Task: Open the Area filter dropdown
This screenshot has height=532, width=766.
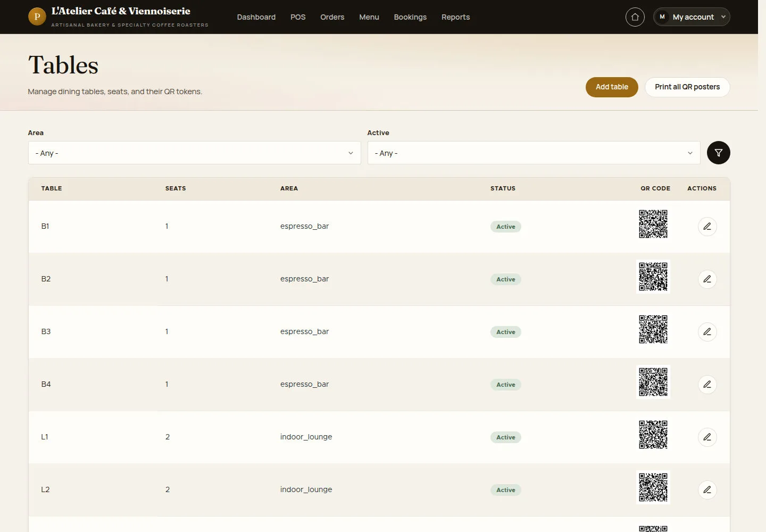Action: pos(194,153)
